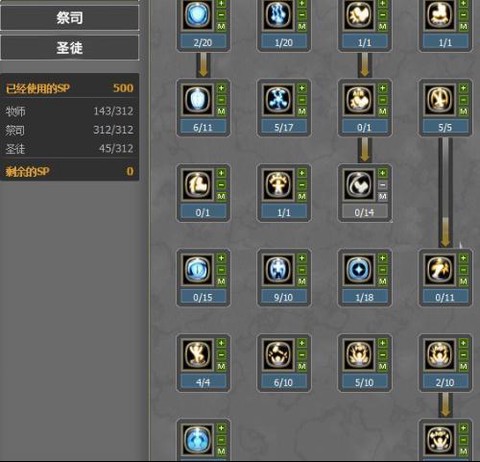The height and width of the screenshot is (462, 480).
Task: Select the golden skill icon showing 4/4
Action: point(197,354)
